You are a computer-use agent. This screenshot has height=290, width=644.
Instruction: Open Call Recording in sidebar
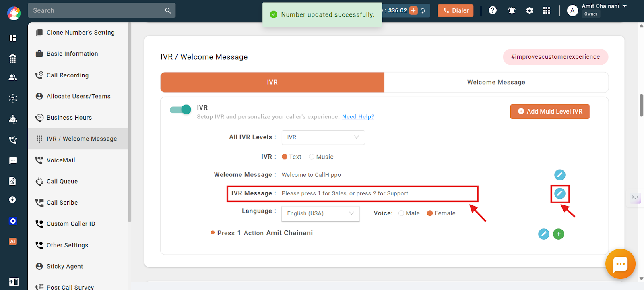(x=78, y=75)
